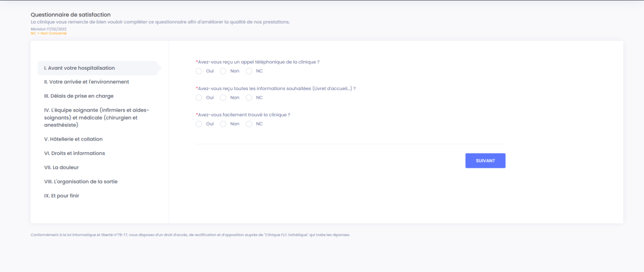Switch to III. Délais de prise en charge
Viewport: 644px width, 272px height.
pos(78,96)
